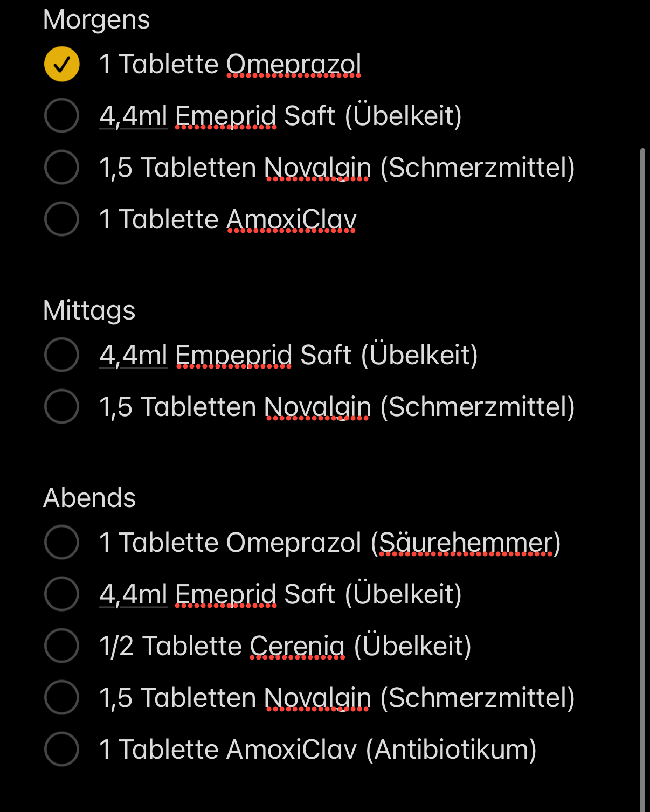Screen dimensions: 650x812
Task: Click the underlined word Cerenia
Action: (297, 646)
